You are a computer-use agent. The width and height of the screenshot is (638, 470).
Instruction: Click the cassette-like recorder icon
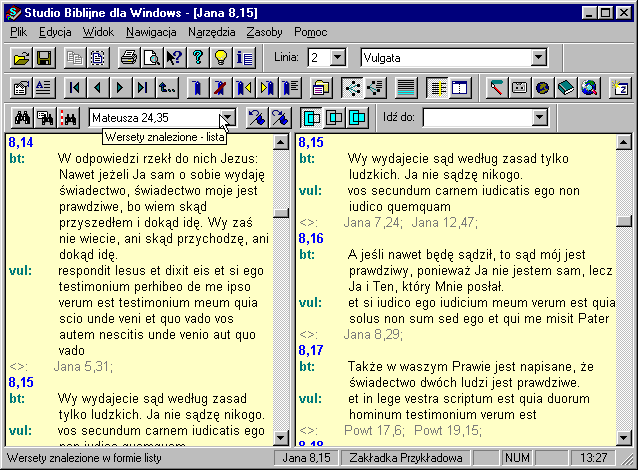520,87
